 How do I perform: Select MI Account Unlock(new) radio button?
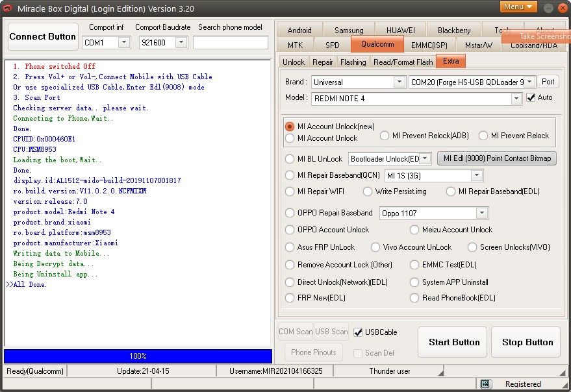point(290,127)
